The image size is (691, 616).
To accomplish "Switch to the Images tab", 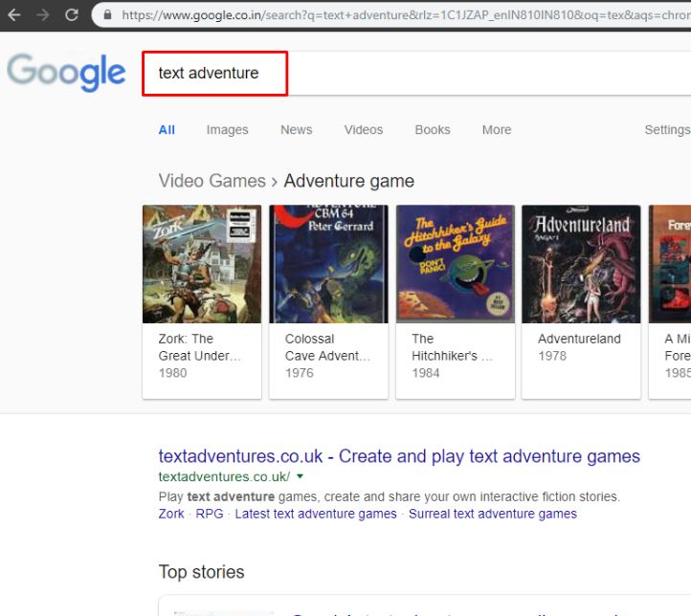I will 228,130.
